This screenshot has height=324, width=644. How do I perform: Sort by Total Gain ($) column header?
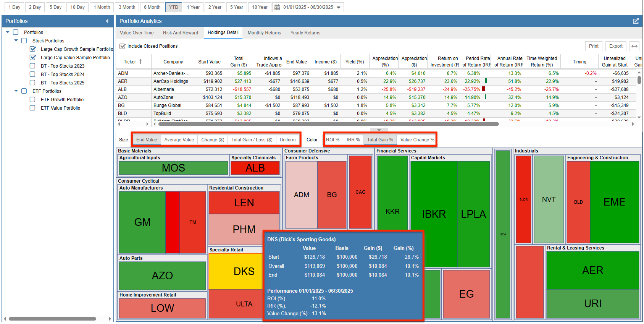pos(239,62)
